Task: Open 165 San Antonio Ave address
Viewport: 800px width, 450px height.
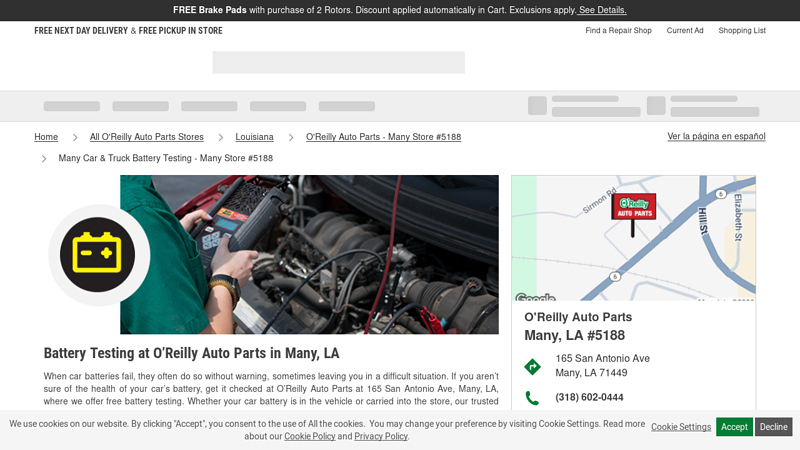Action: click(x=603, y=365)
